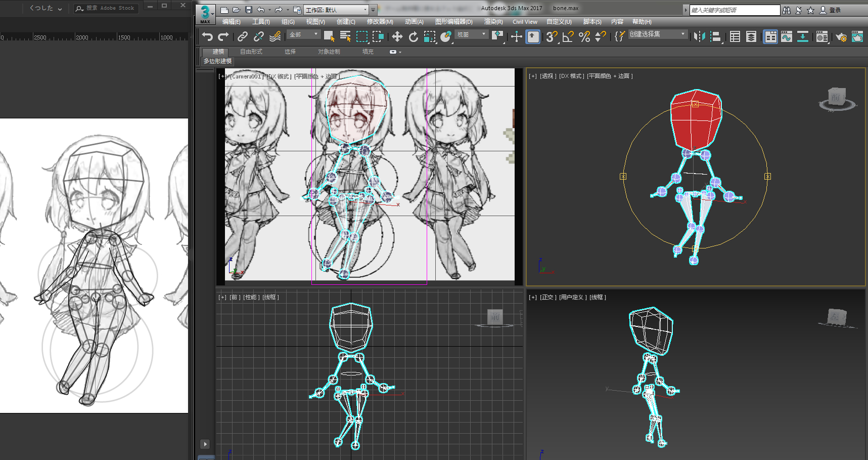Open the Scene Explorer icon
Viewport: 868px width, 460px height.
click(735, 36)
